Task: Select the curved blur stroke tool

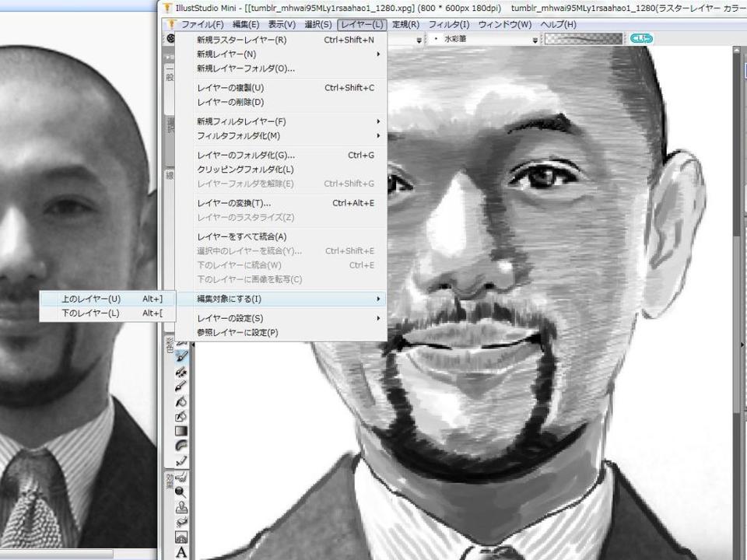Action: (x=181, y=446)
